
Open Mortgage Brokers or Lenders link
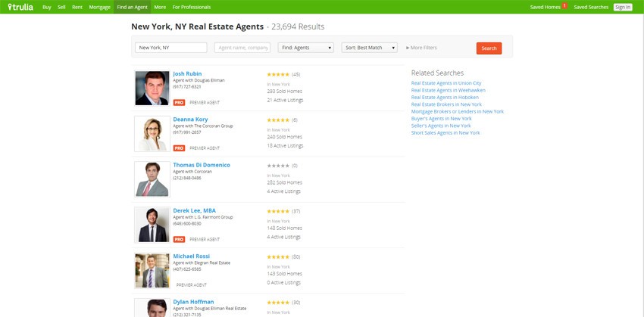(x=457, y=111)
